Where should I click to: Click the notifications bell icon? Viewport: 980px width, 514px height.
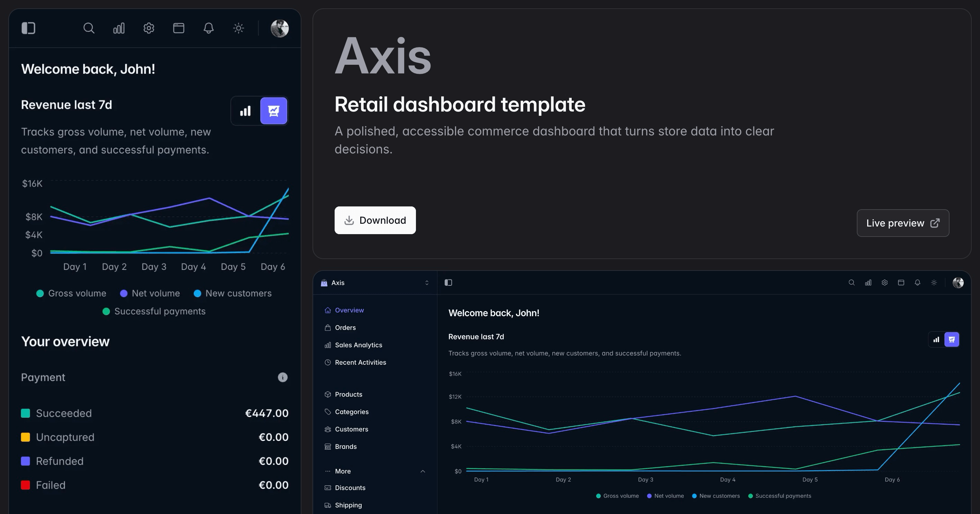click(x=208, y=28)
